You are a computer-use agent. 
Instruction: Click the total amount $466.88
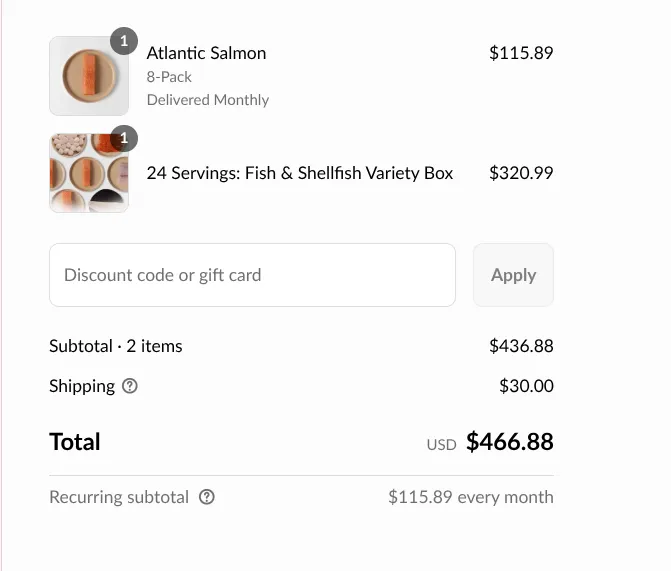point(509,442)
